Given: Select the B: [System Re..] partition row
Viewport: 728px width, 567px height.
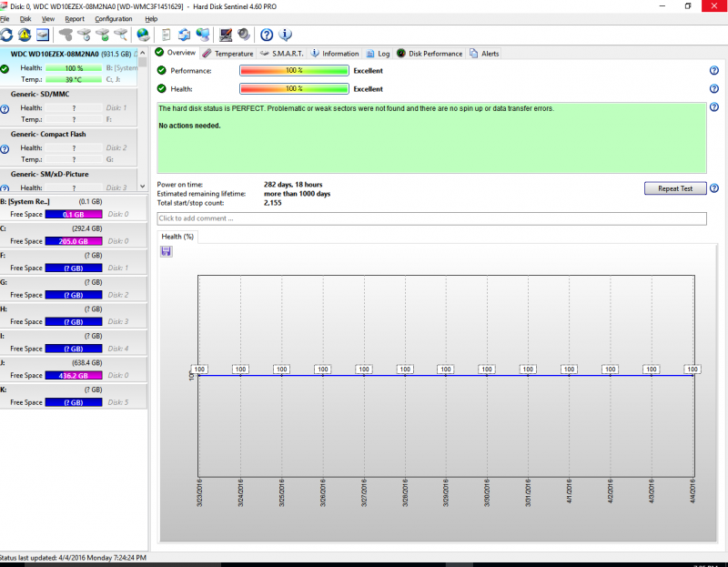Looking at the screenshot, I should pos(74,208).
